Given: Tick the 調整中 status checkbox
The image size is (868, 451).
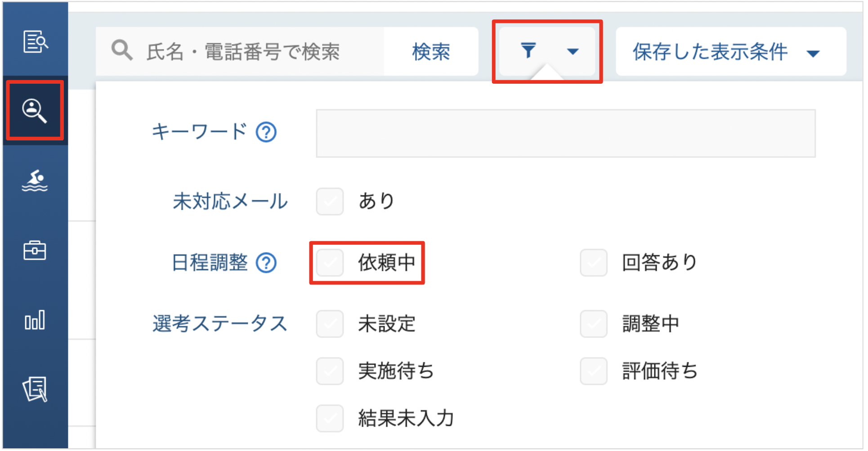Looking at the screenshot, I should tap(594, 324).
